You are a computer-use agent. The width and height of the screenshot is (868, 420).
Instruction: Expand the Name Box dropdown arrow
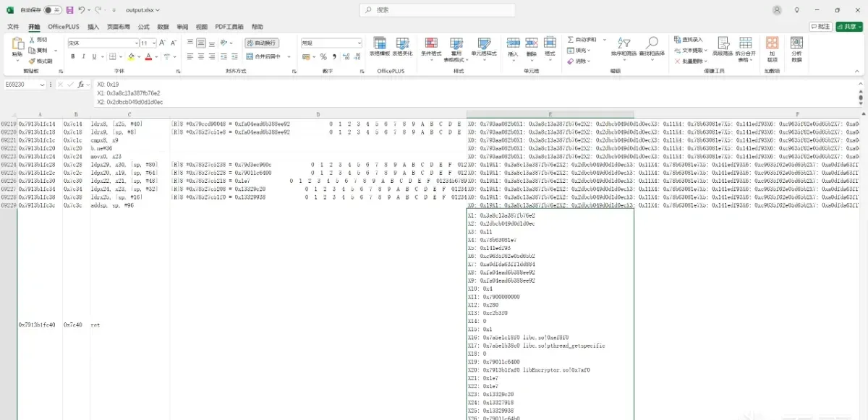click(x=43, y=85)
